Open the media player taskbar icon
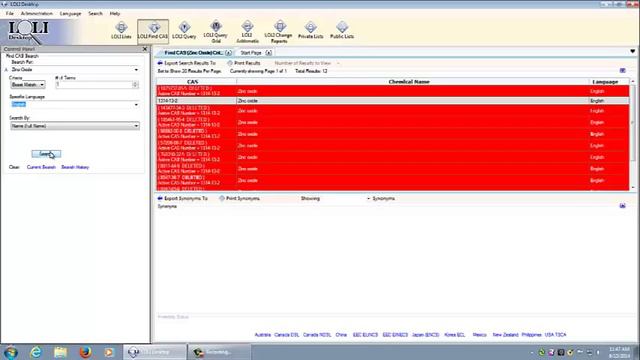 tap(109, 352)
